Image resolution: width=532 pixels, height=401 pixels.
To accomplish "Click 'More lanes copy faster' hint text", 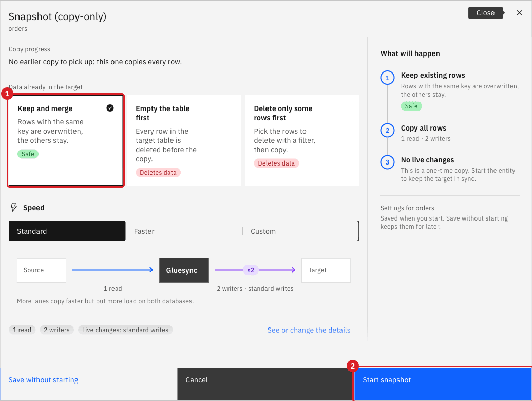I will (105, 301).
